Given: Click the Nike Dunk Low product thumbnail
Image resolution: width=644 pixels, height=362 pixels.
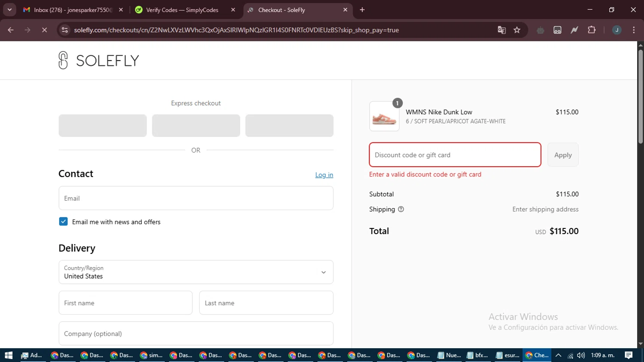Looking at the screenshot, I should pos(384,116).
